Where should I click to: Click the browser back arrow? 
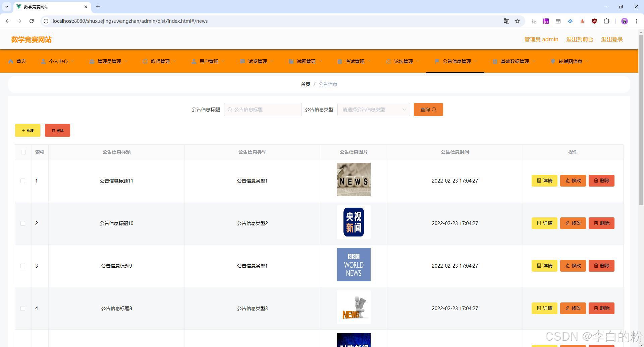point(7,21)
